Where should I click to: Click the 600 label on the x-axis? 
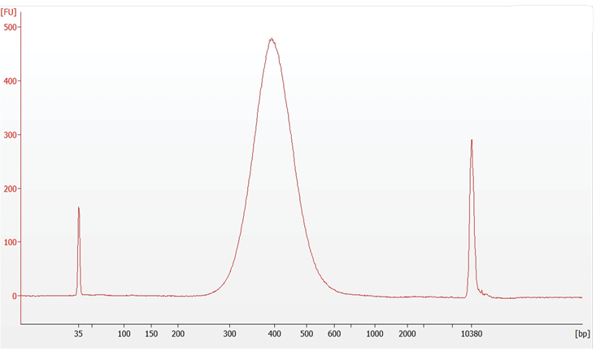point(333,333)
